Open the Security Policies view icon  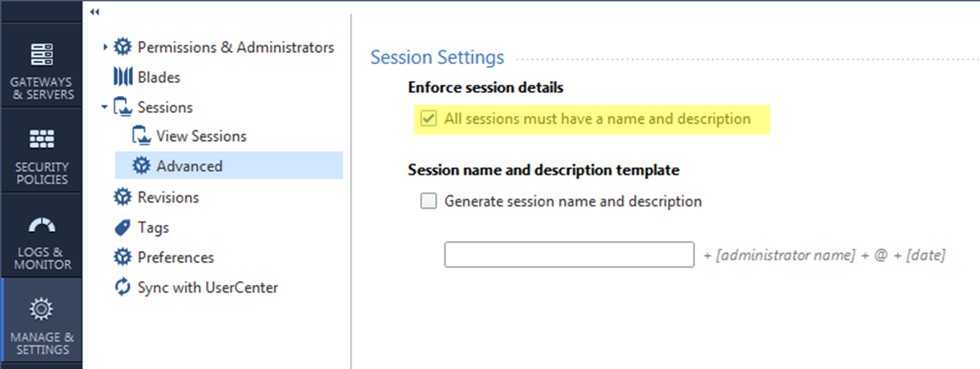pyautogui.click(x=41, y=139)
